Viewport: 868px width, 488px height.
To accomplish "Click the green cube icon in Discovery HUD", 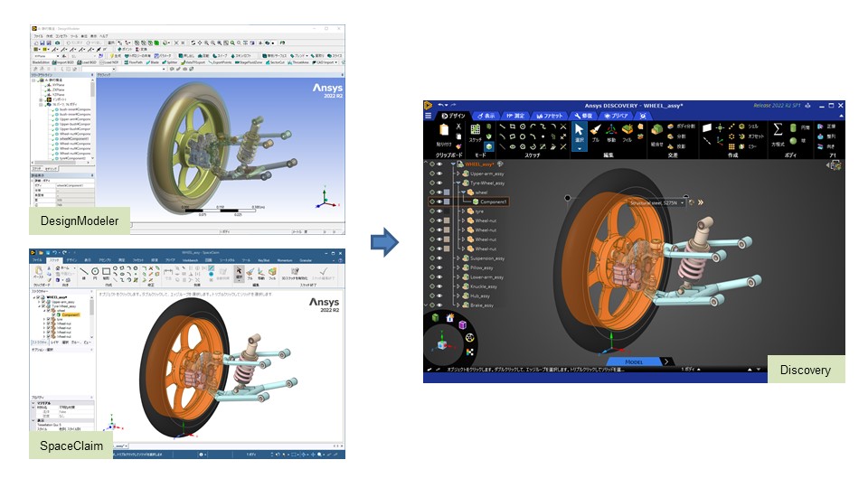I will pyautogui.click(x=436, y=317).
